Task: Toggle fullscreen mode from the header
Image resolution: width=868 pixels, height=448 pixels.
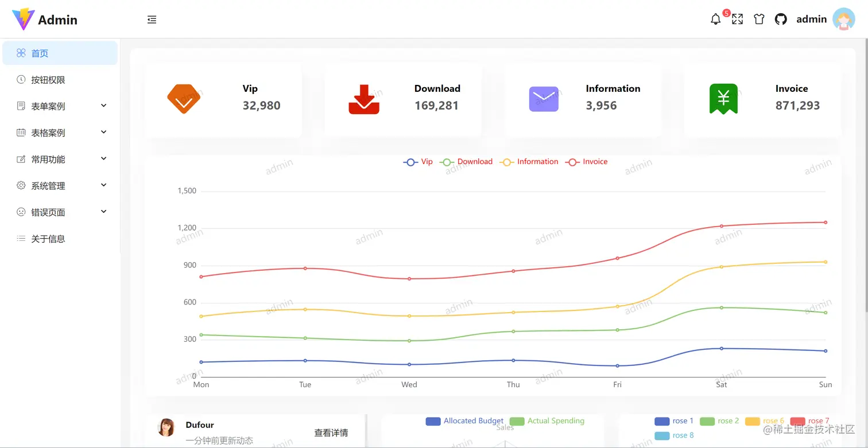Action: click(737, 18)
